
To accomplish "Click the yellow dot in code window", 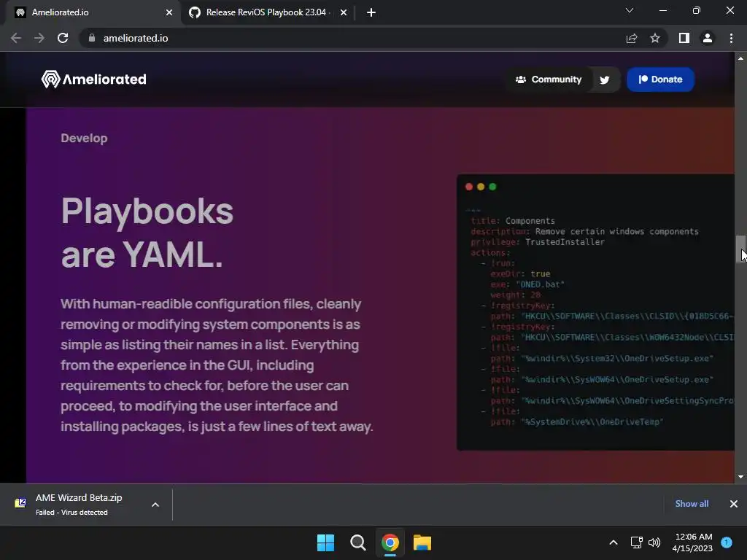I will 481,187.
